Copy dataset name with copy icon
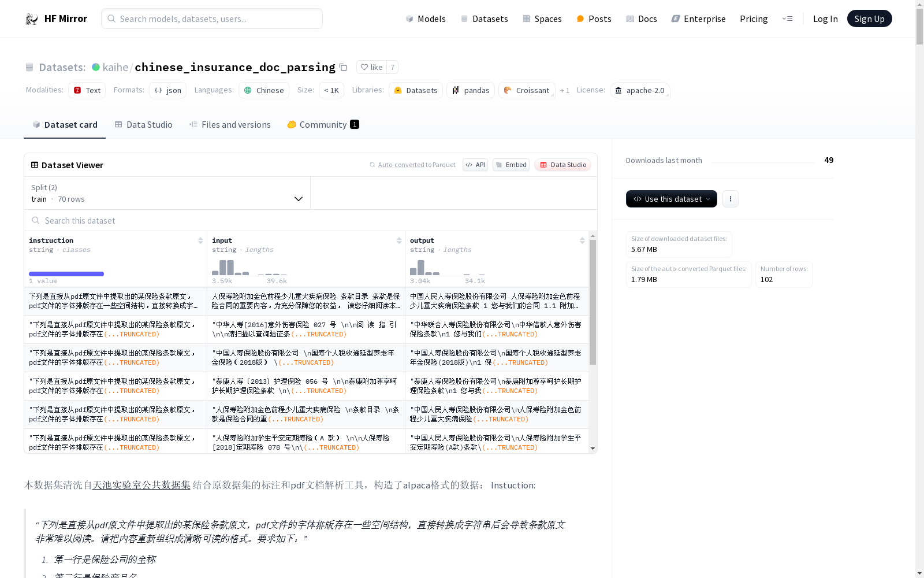The width and height of the screenshot is (924, 578). click(x=343, y=67)
